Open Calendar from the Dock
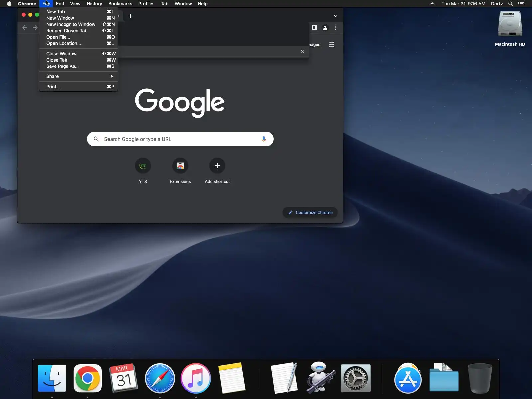 124,378
